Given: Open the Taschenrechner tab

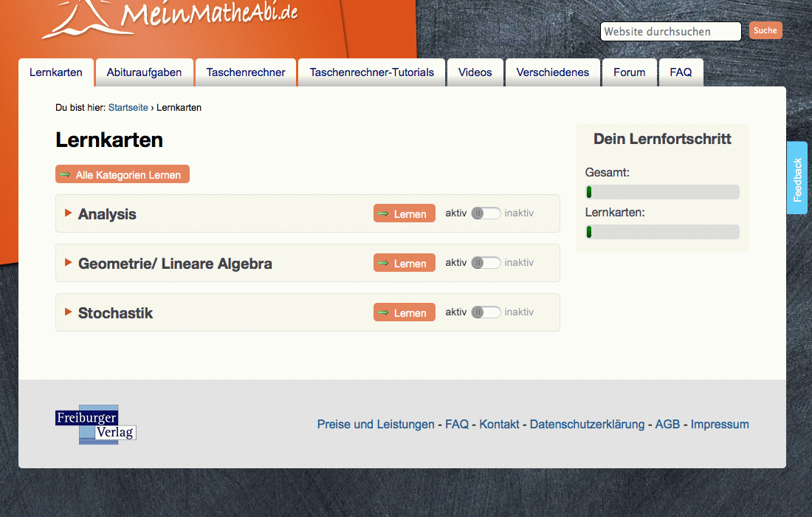Looking at the screenshot, I should tap(246, 72).
